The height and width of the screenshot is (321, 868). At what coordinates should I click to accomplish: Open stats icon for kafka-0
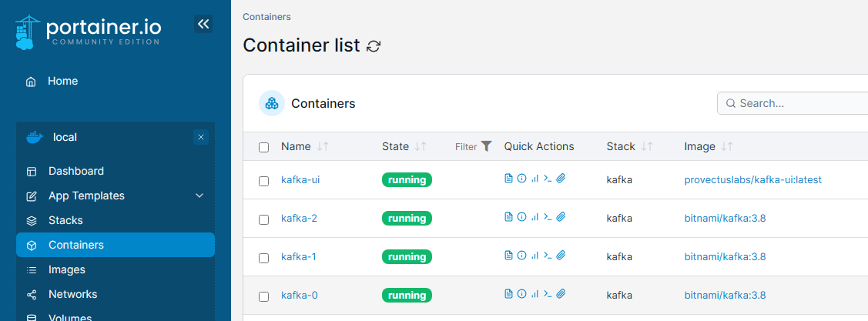535,293
